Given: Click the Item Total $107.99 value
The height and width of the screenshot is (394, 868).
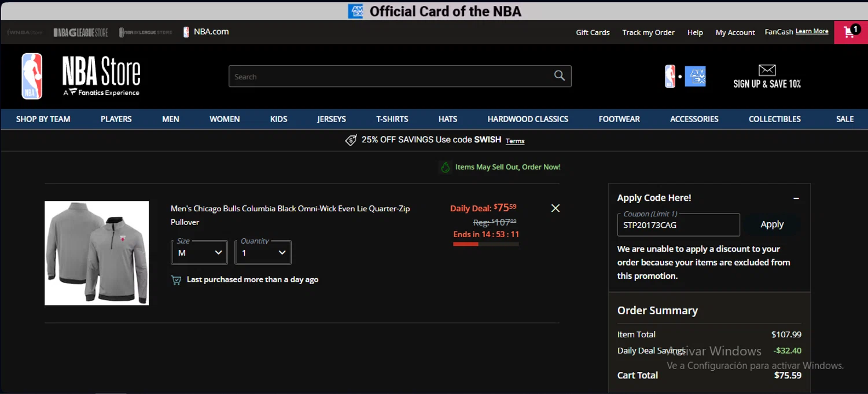Looking at the screenshot, I should click(x=786, y=334).
